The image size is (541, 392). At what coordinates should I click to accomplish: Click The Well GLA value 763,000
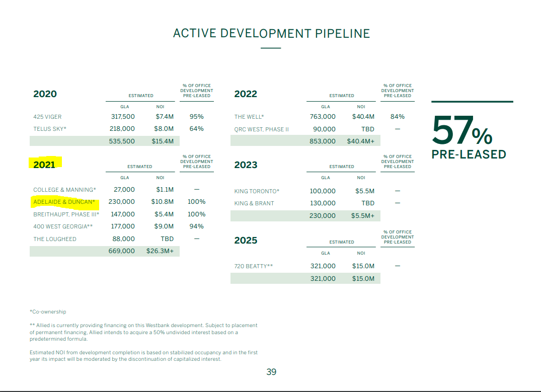[x=322, y=117]
